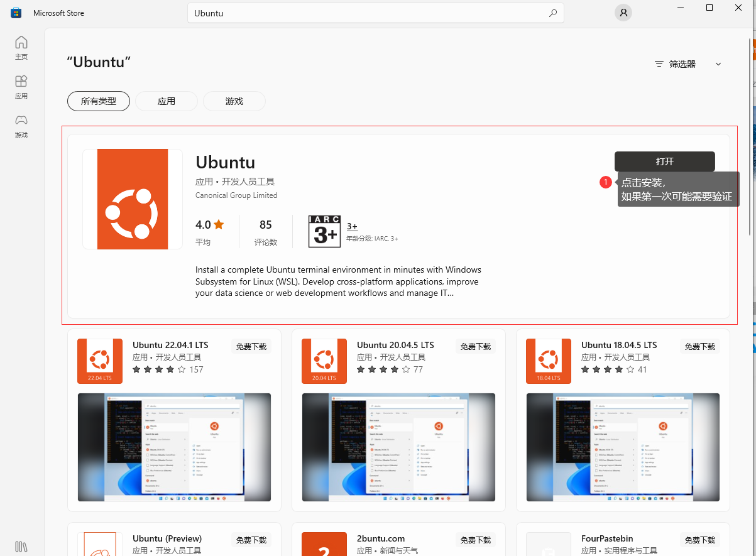Click the Ubuntu search input field

376,13
